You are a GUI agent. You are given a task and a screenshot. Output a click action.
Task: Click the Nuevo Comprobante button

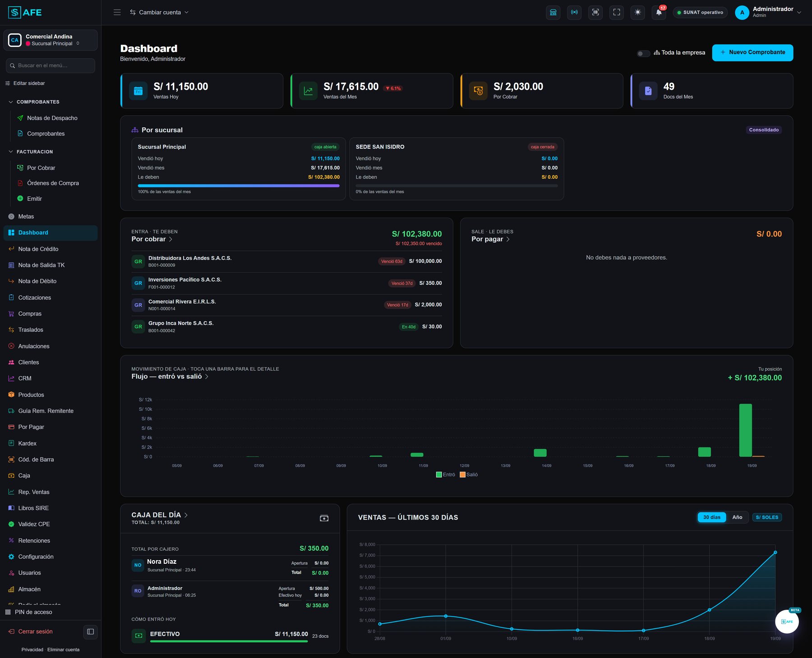[x=752, y=52]
